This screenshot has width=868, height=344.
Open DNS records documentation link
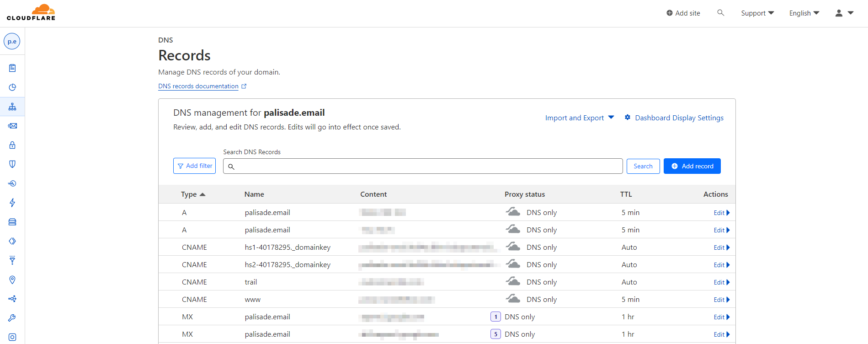(x=198, y=86)
